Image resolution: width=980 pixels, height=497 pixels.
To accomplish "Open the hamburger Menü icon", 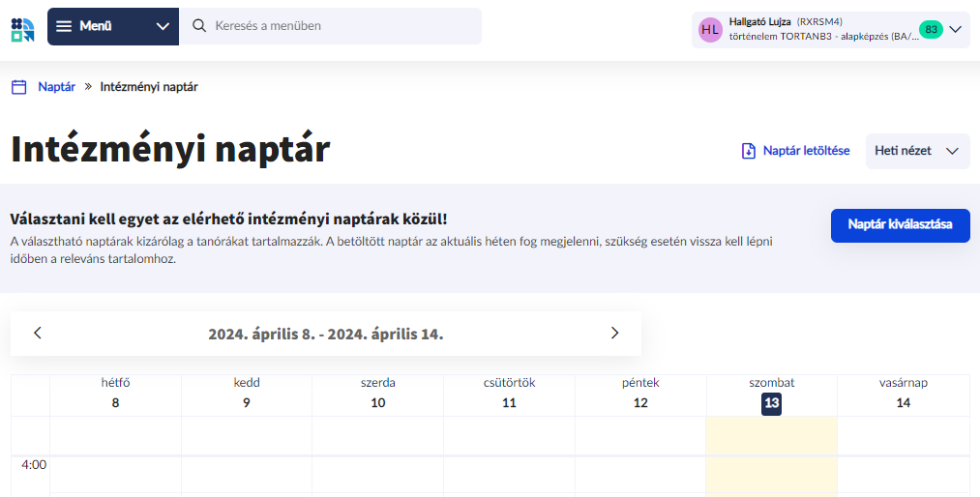I will tap(64, 26).
